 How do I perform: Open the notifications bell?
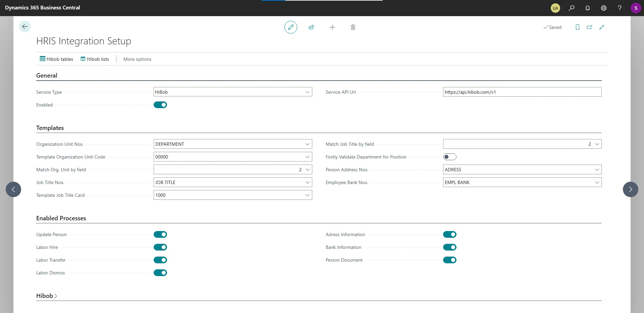(588, 8)
